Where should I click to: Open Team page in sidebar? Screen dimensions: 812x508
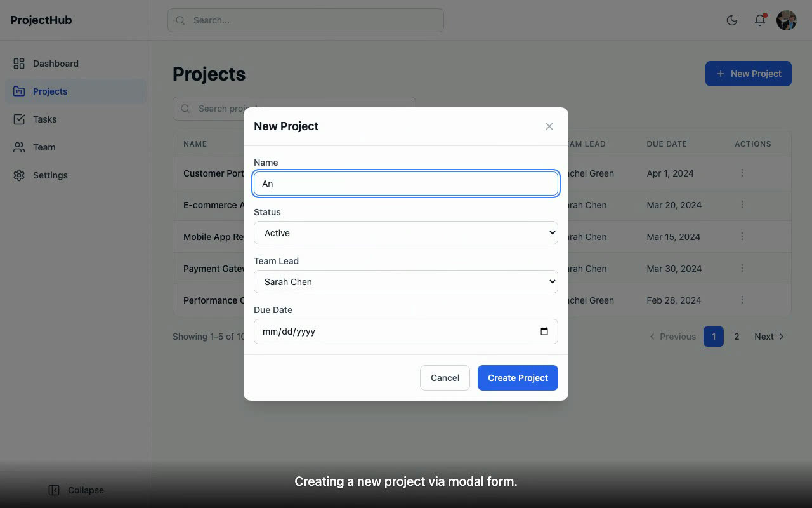tap(76, 147)
